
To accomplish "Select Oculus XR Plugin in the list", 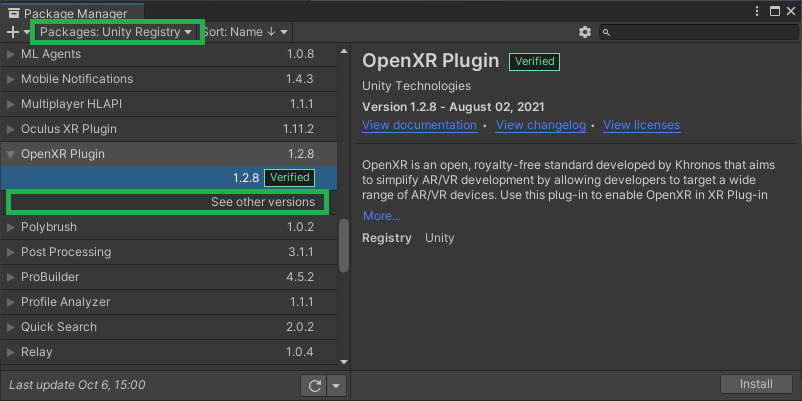I will coord(169,129).
